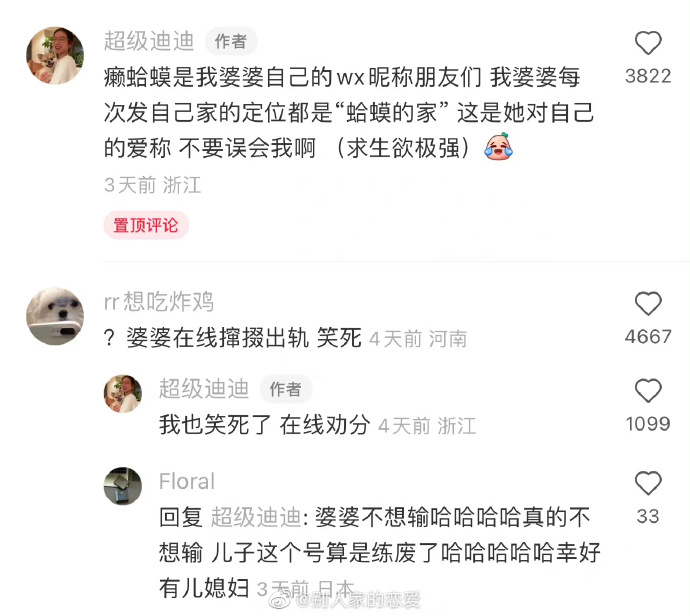Like Floral's reply with 33 likes
This screenshot has width=690, height=616.
[648, 483]
